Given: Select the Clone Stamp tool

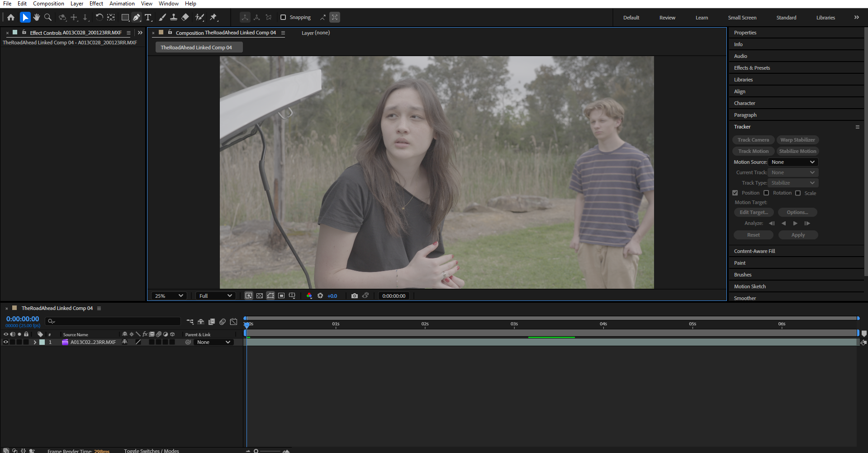Looking at the screenshot, I should [174, 17].
